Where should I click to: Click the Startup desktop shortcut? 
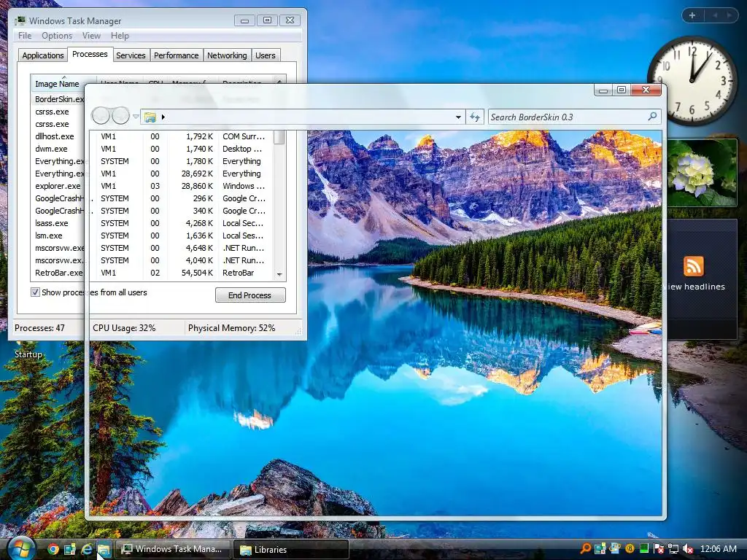pyautogui.click(x=28, y=354)
